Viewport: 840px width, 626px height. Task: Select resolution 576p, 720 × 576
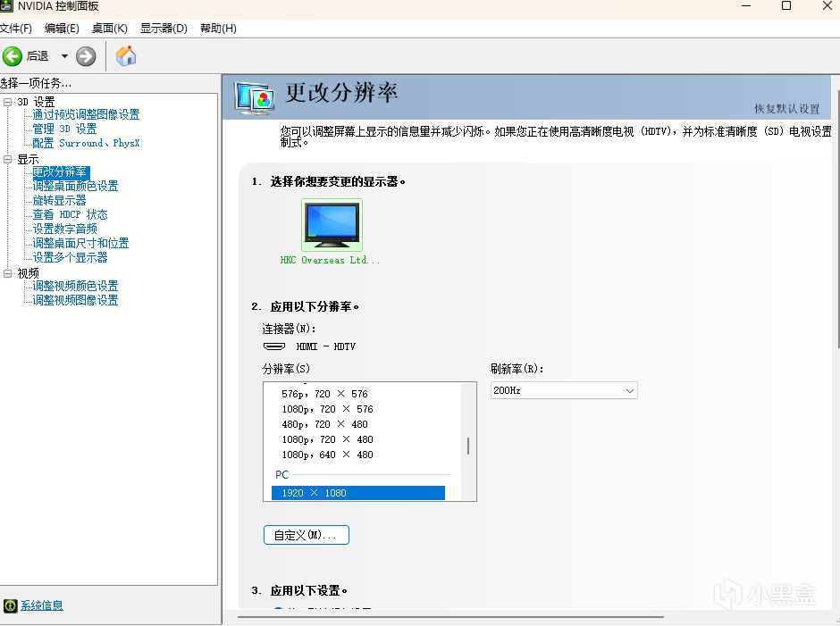[x=324, y=394]
